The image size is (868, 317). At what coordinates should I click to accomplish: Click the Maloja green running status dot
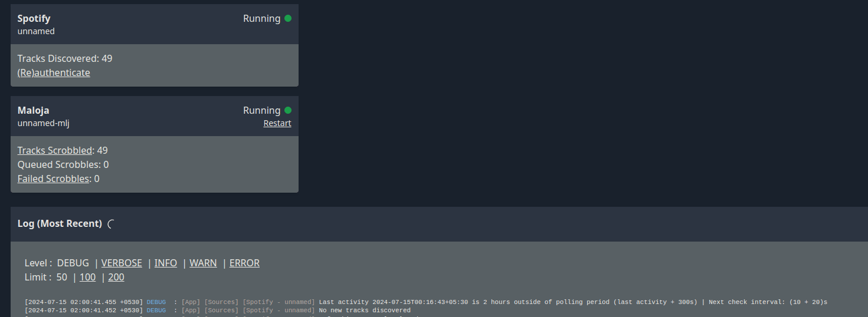click(288, 110)
